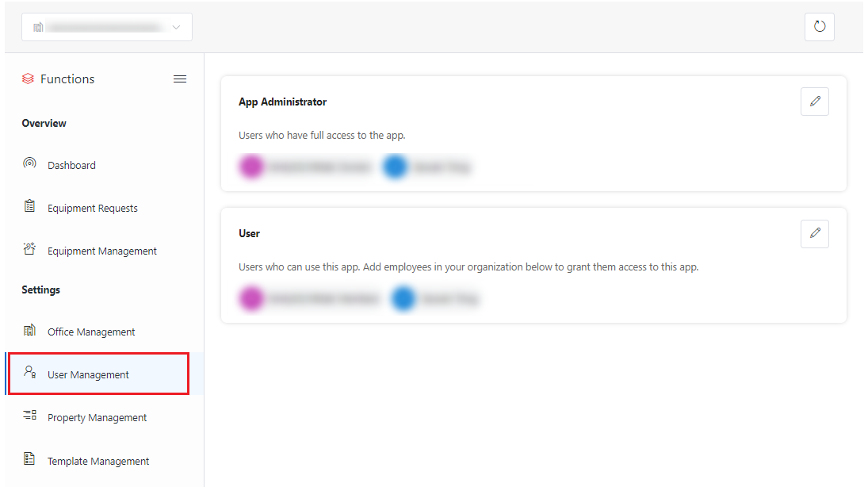Click the Equipment Requests icon
The image size is (868, 487).
29,207
